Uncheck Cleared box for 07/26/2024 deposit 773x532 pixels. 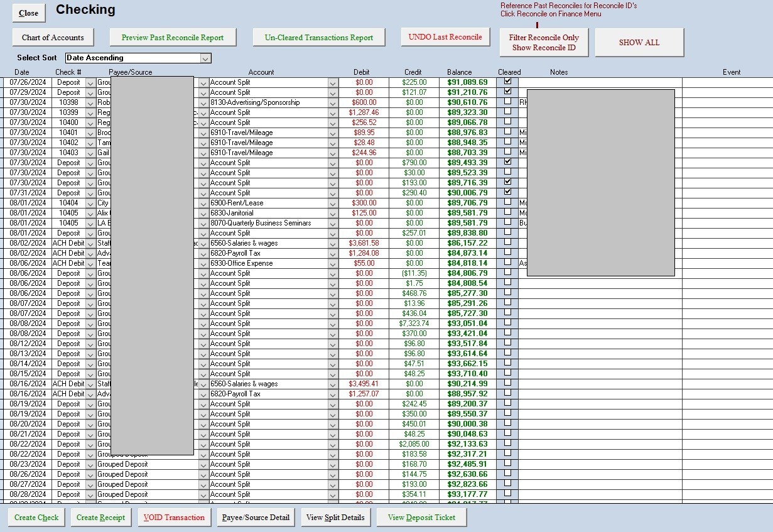click(x=507, y=81)
